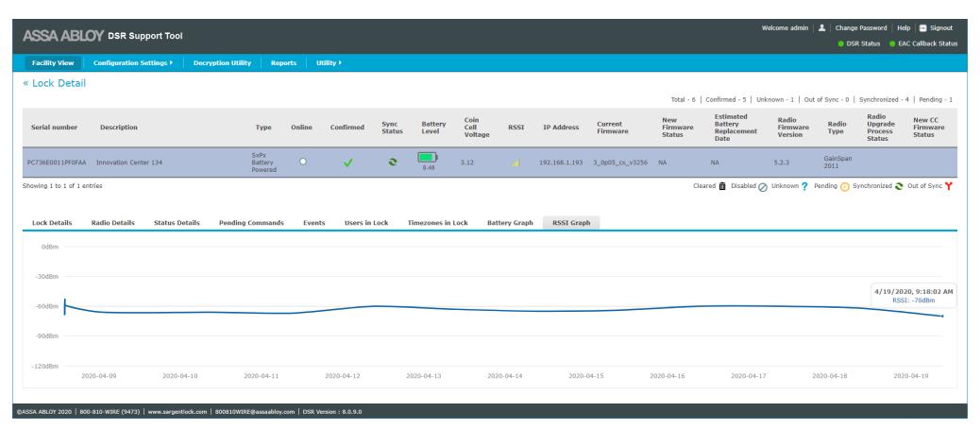Click the last RSSI data point on graph
This screenshot has height=429, width=980.
click(942, 316)
